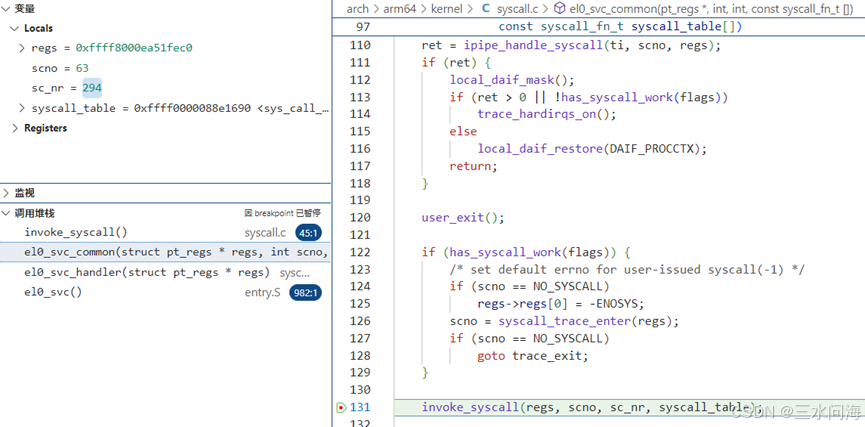This screenshot has width=865, height=427.
Task: Expand the Registers group
Action: (14, 128)
